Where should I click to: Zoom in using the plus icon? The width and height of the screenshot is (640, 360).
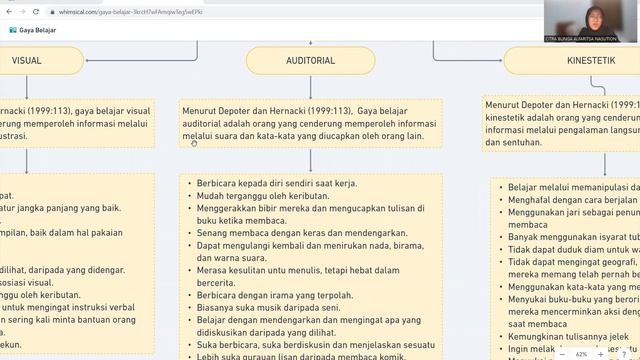coord(600,354)
